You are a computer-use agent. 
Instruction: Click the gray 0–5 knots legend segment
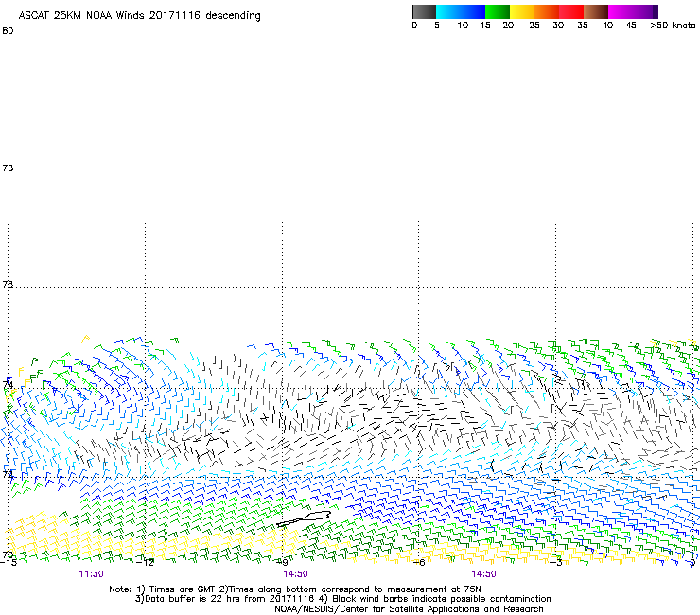tap(424, 11)
